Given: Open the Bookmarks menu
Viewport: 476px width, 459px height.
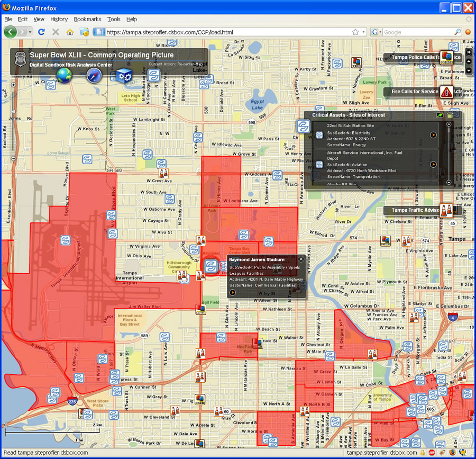Looking at the screenshot, I should tap(87, 19).
